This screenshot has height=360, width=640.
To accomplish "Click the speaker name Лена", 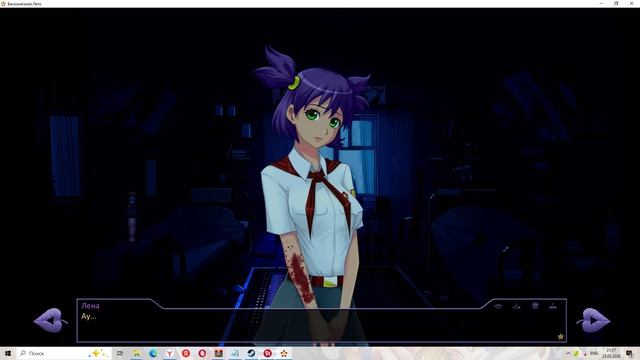I will point(90,306).
